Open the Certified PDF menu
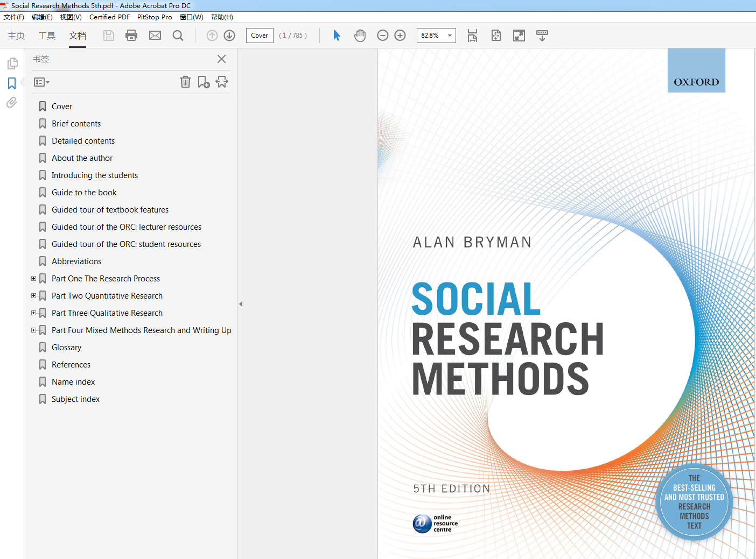This screenshot has width=756, height=559. pyautogui.click(x=109, y=17)
